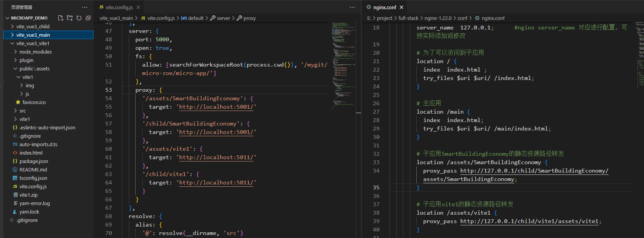Screen dimensions: 644x238
Task: Click line number 53 in vite.config.js gutter
Action: coord(108,90)
